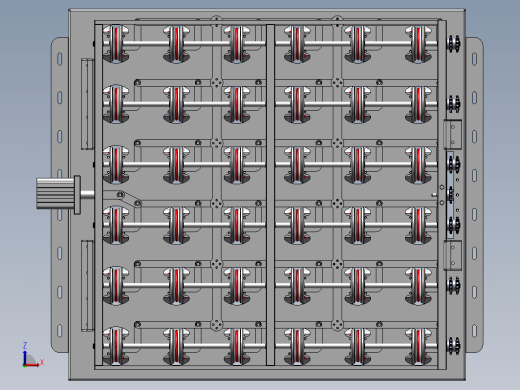Select the central vertical divider beam
Image resolution: width=520 pixels, height=390 pixels.
click(x=270, y=195)
